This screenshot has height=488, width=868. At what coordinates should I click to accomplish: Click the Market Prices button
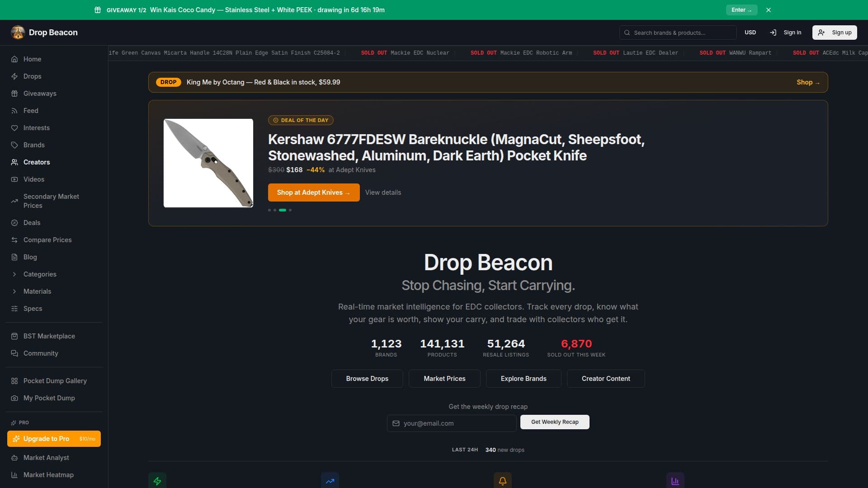tap(444, 379)
